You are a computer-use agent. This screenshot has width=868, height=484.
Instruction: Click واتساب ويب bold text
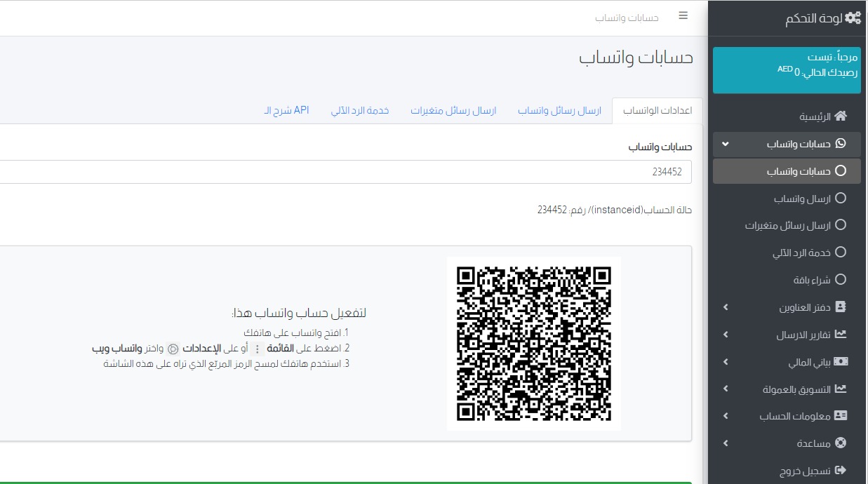[117, 348]
